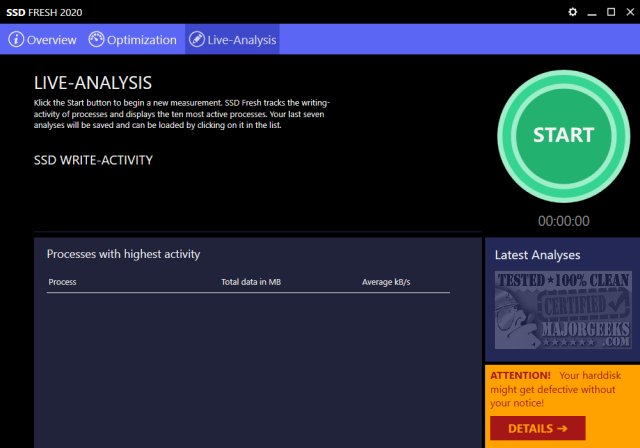Open the Optimization tab

coord(133,39)
